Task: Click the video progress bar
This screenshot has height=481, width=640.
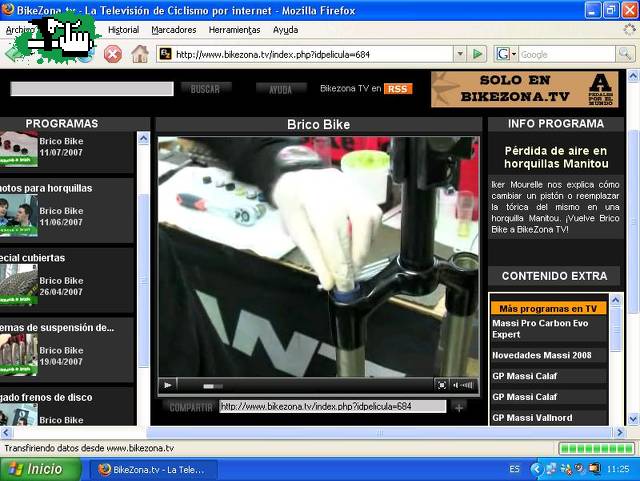Action: point(305,385)
